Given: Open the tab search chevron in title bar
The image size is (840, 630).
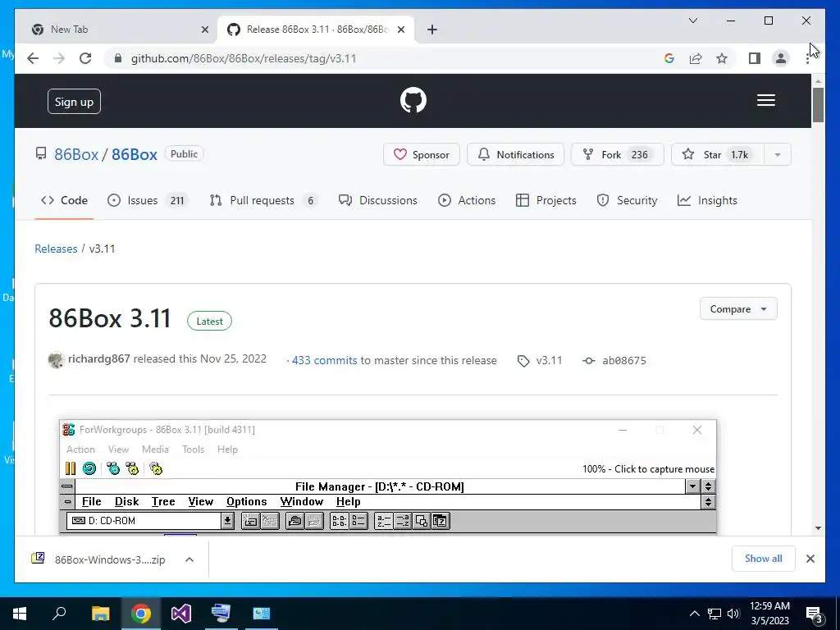Looking at the screenshot, I should pyautogui.click(x=692, y=21).
